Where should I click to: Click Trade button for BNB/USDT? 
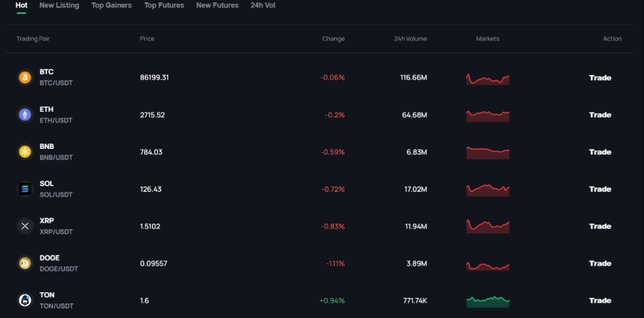[600, 152]
